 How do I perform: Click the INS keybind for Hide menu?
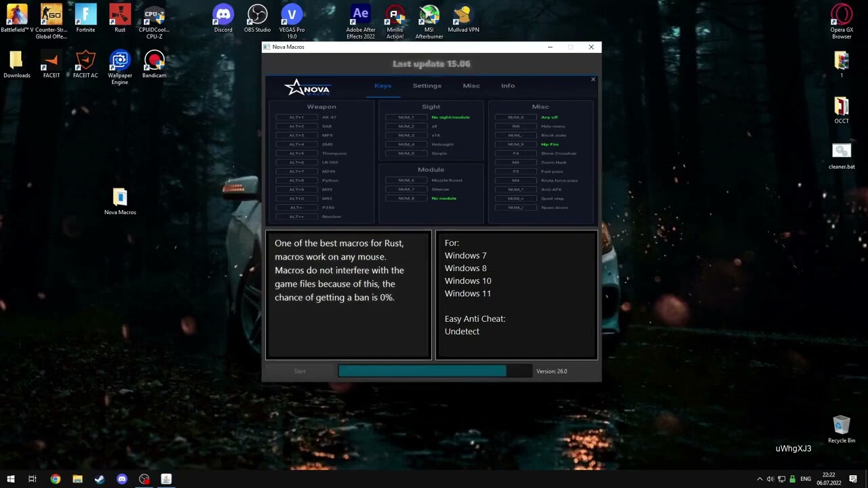click(x=515, y=126)
